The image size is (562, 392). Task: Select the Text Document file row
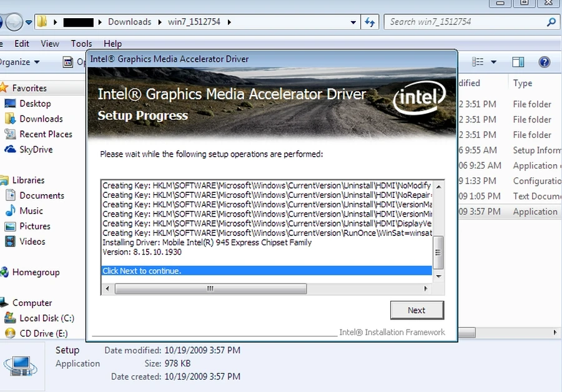coord(510,197)
